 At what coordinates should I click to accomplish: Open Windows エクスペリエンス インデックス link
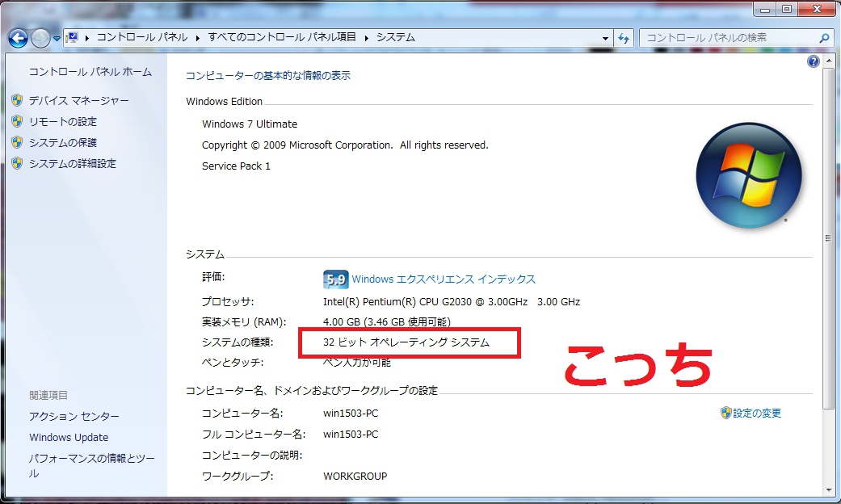coord(444,279)
